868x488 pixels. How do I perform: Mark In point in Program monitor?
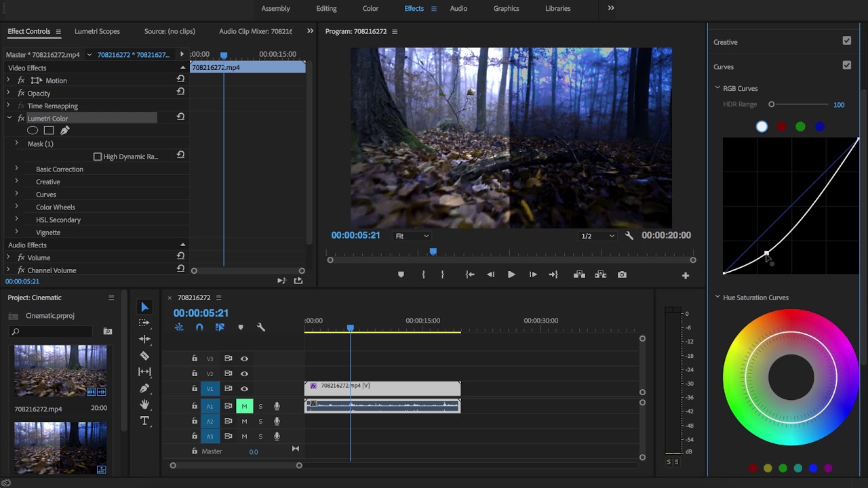[423, 274]
